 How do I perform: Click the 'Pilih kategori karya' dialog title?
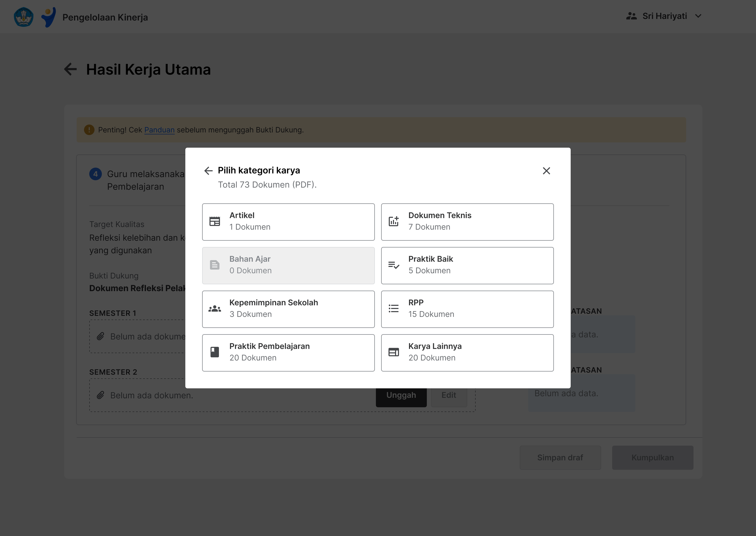pos(259,170)
